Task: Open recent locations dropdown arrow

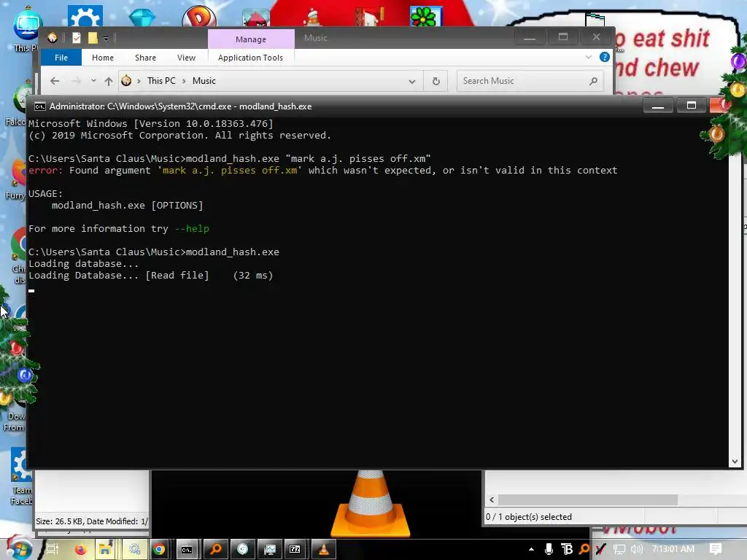Action: coord(93,81)
